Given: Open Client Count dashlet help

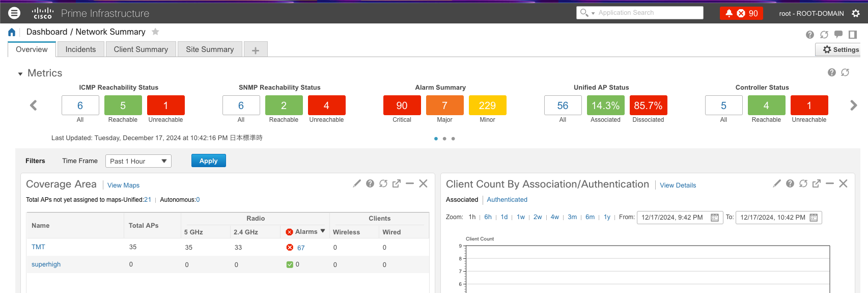Looking at the screenshot, I should click(790, 183).
